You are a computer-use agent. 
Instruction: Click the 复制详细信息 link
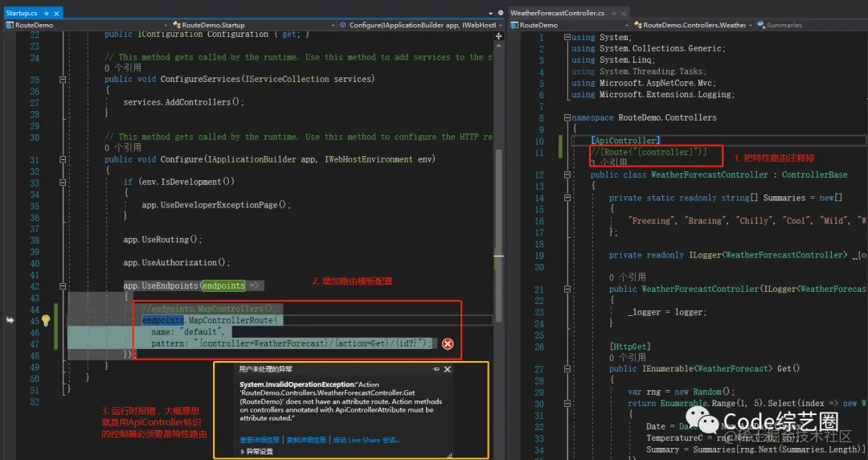click(x=306, y=440)
